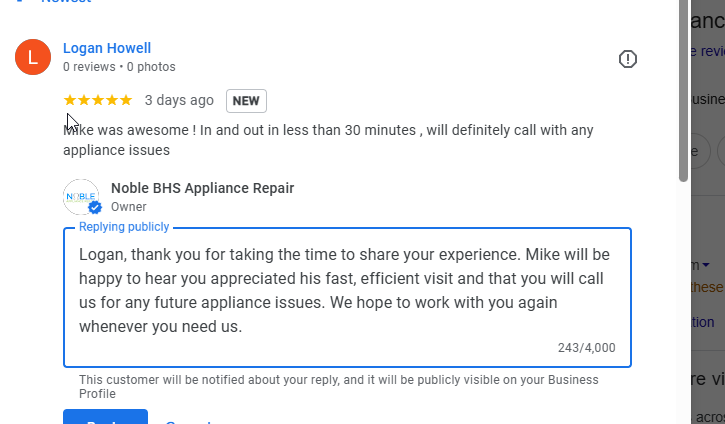Flag the review using the report icon
725x424 pixels.
[628, 59]
